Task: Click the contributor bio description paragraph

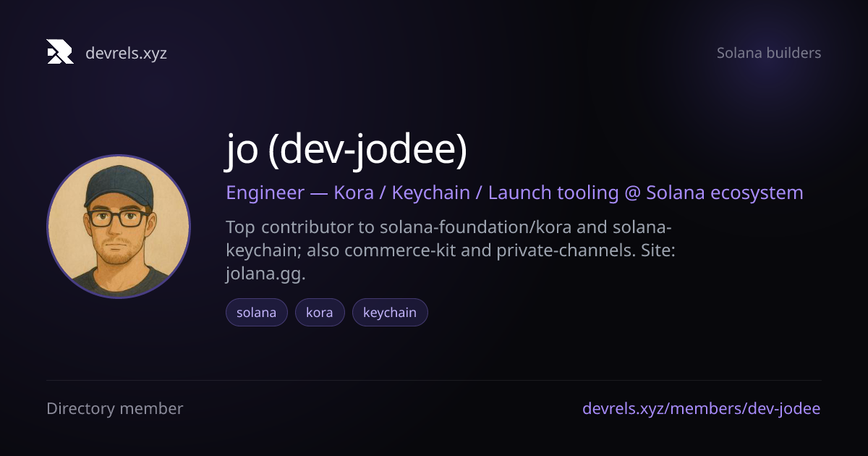Action: [451, 250]
